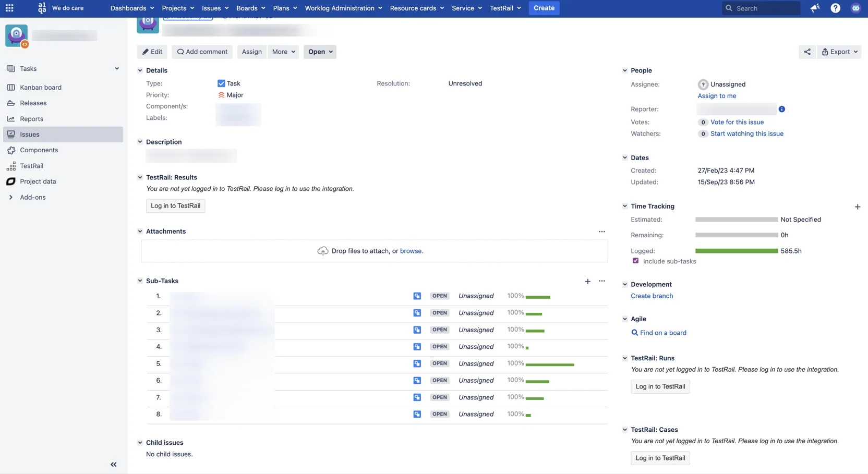Image resolution: width=868 pixels, height=474 pixels.
Task: Open the Open status dropdown
Action: click(320, 52)
